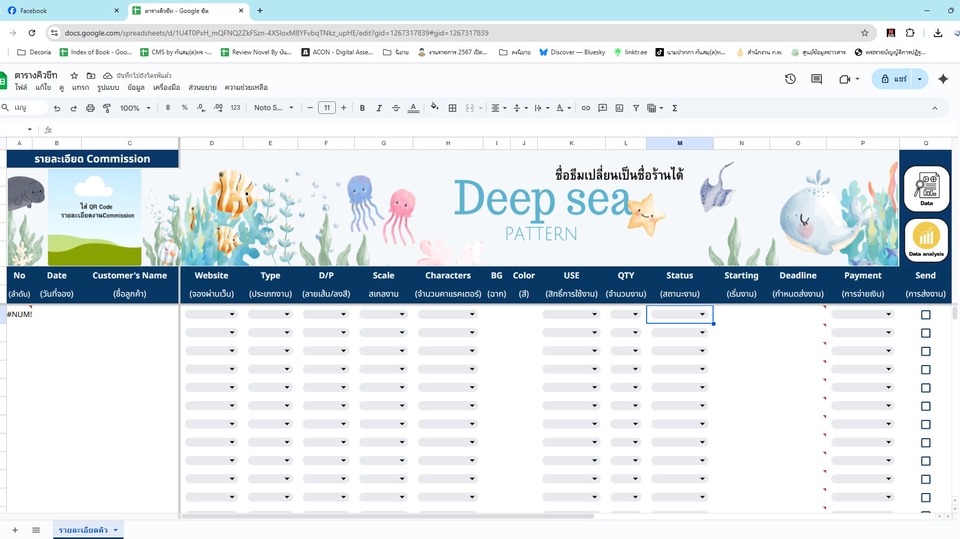Viewport: 960px width, 539px height.
Task: Open Gemini sparkle icon
Action: tap(942, 79)
